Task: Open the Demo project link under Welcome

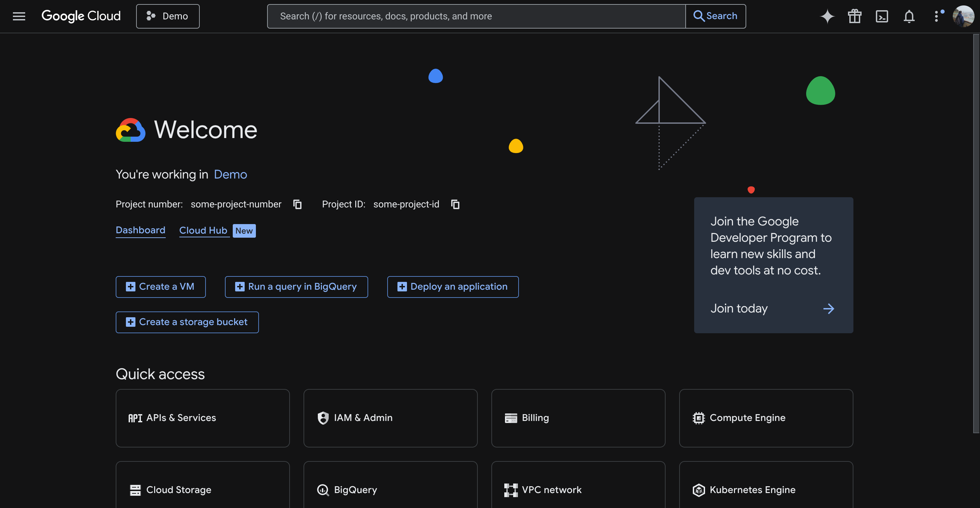Action: pos(231,174)
